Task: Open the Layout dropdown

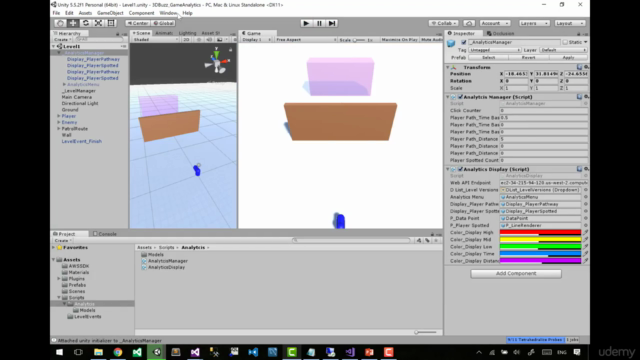Action: point(570,23)
